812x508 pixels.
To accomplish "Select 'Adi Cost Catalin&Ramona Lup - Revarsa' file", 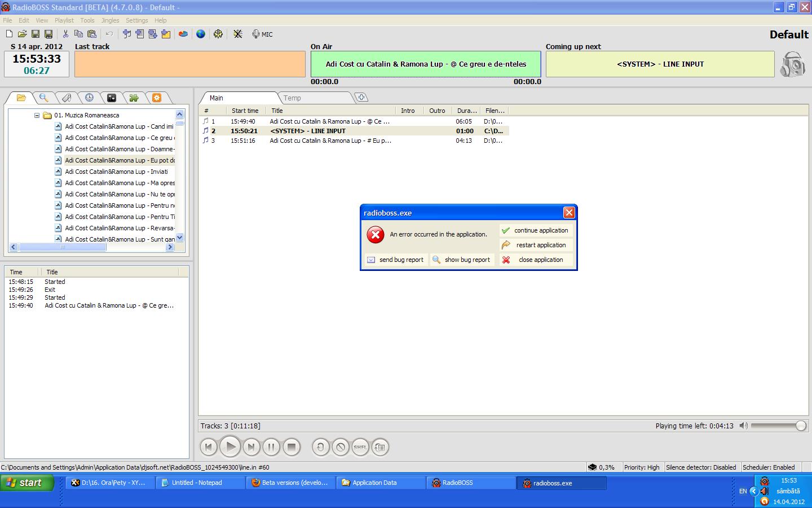I will (x=119, y=228).
